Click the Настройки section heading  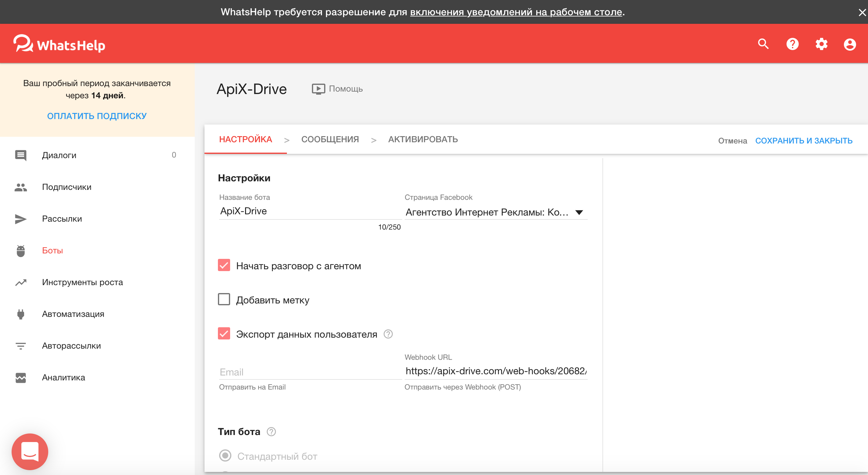244,178
